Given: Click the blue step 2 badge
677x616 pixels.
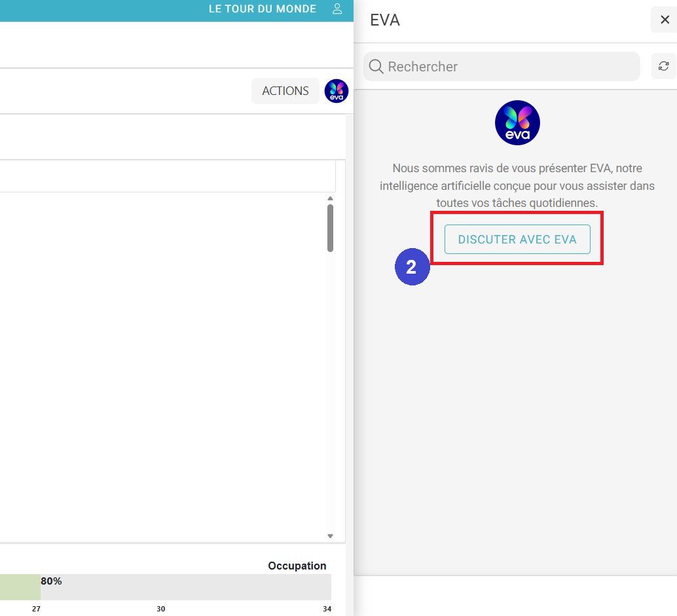Looking at the screenshot, I should pos(411,267).
